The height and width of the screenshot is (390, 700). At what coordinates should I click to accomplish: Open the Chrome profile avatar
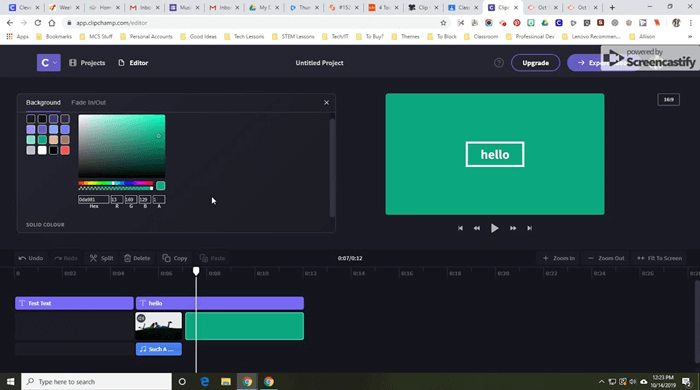676,23
